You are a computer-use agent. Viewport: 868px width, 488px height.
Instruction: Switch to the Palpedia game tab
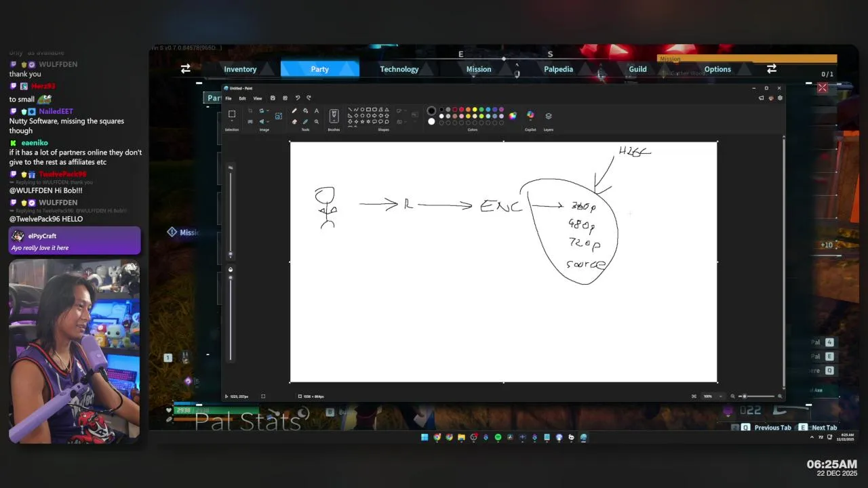(x=558, y=69)
